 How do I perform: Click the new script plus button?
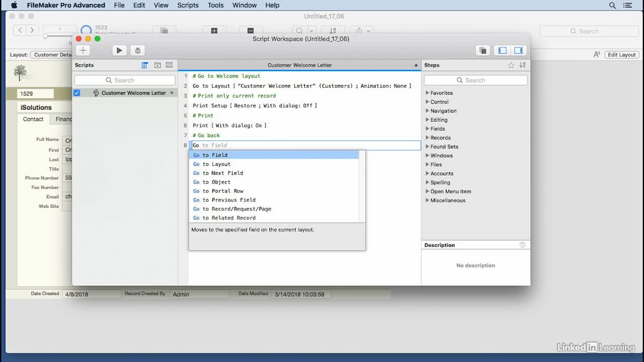(x=83, y=50)
